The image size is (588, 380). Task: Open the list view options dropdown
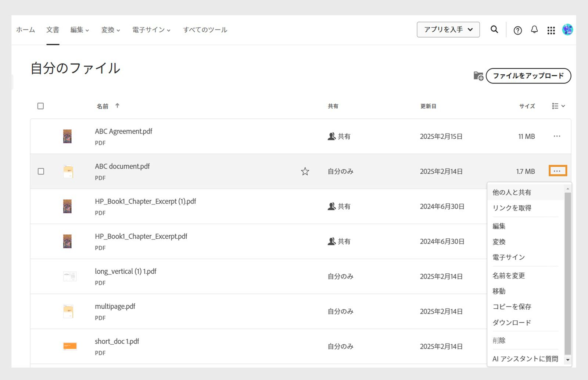[x=558, y=106]
